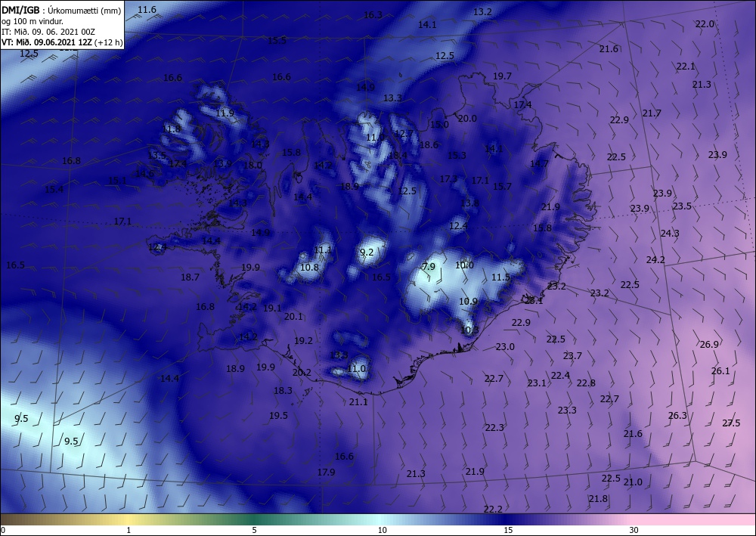Screen dimensions: 756x536
Task: Click the 18.0 value
Action: pos(253,166)
